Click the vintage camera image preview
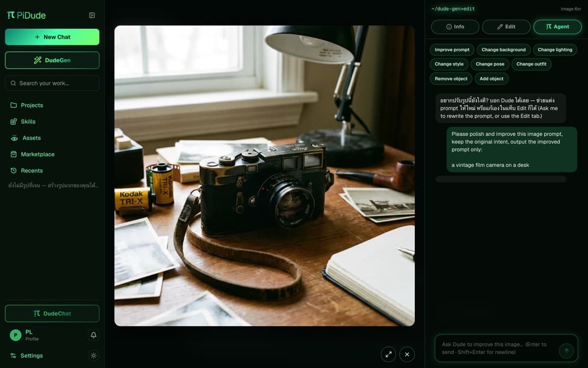The image size is (588, 368). [265, 176]
